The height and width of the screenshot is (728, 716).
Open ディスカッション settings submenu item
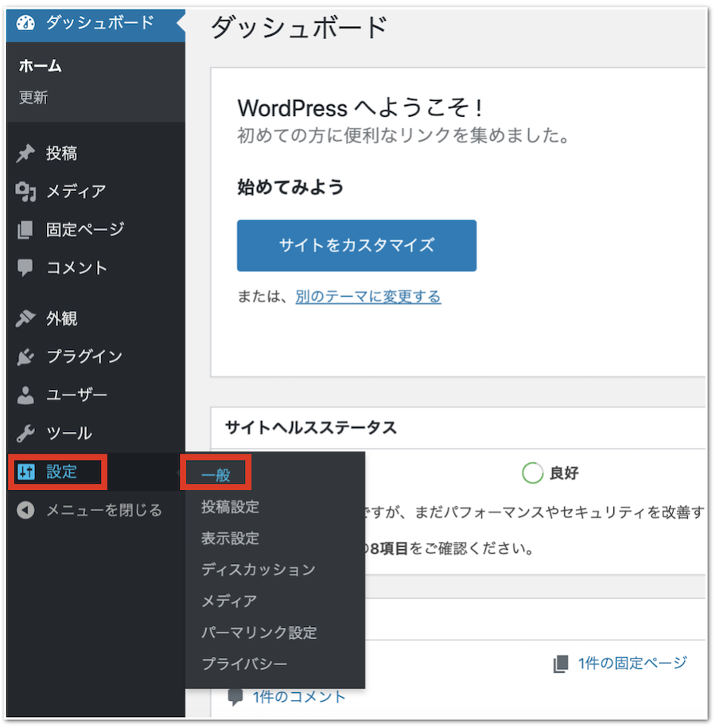[258, 570]
